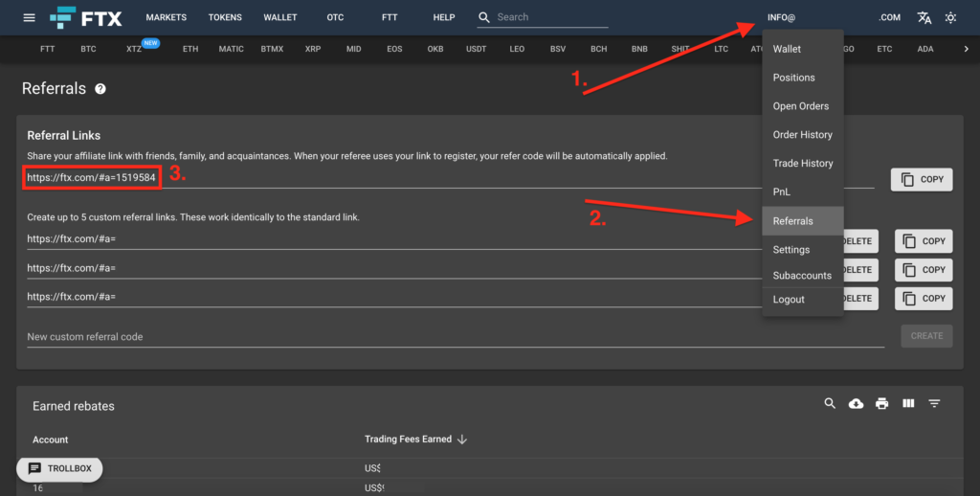Image resolution: width=980 pixels, height=496 pixels.
Task: Click LTC in the ticker bar
Action: pos(722,49)
